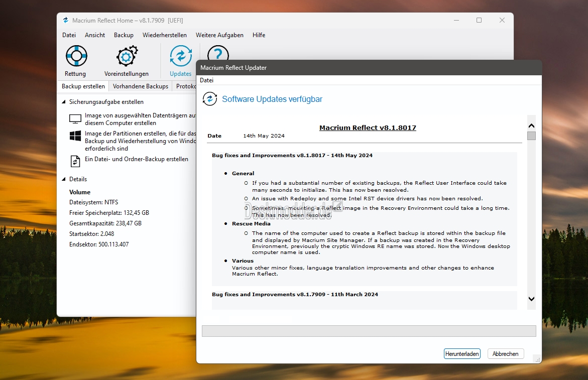The image size is (588, 380).
Task: Click the Herunterladen button
Action: coord(462,354)
